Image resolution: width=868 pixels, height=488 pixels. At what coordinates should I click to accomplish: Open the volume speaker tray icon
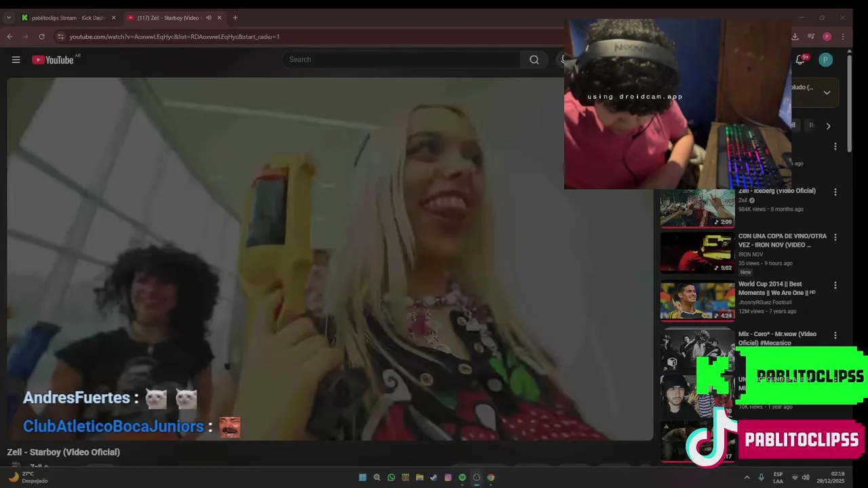pyautogui.click(x=805, y=477)
